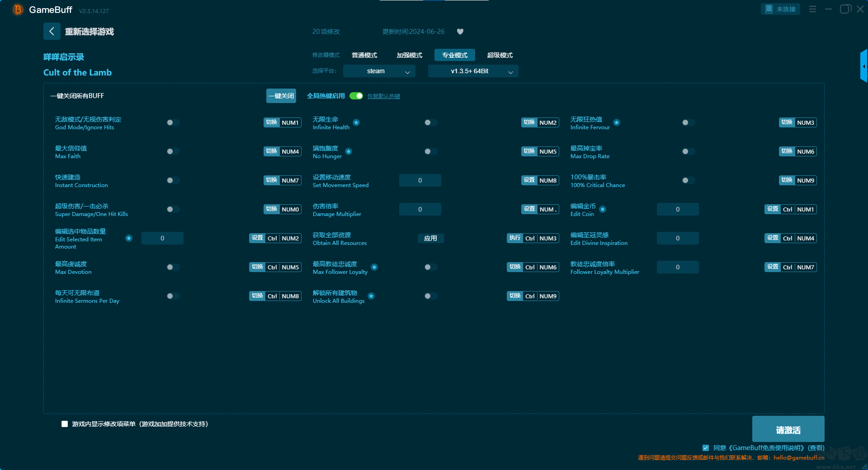
Task: Click the star icon beside No Hunger
Action: [349, 151]
